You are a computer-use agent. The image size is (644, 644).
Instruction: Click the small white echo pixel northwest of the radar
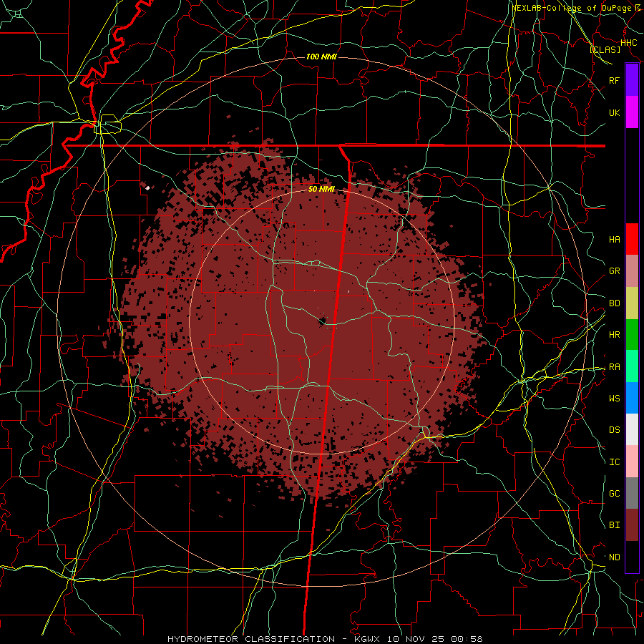click(x=147, y=188)
